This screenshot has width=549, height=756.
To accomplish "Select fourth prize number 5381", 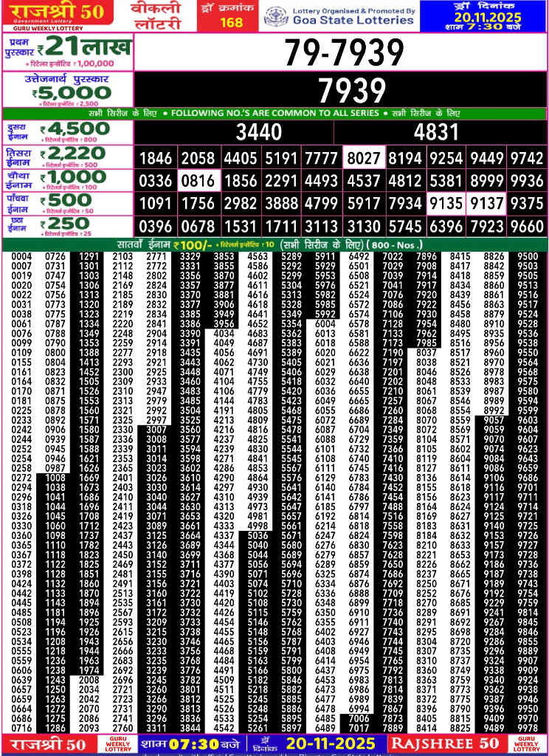I will pos(446,182).
